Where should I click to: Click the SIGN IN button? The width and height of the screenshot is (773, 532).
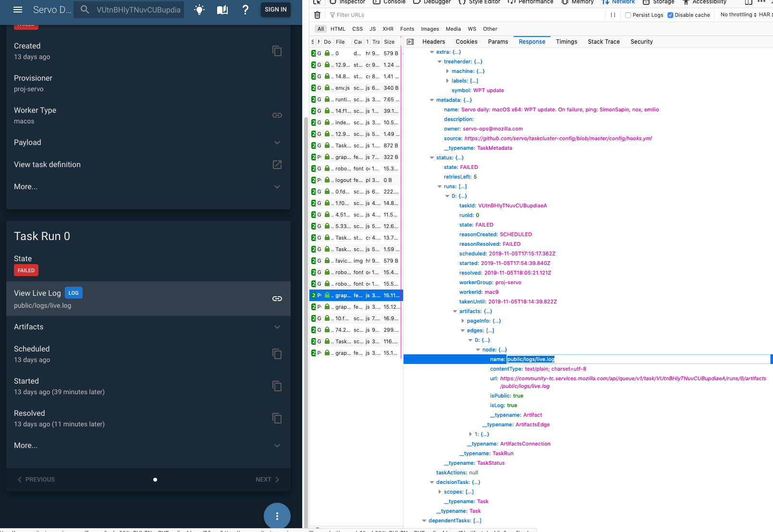[x=275, y=9]
